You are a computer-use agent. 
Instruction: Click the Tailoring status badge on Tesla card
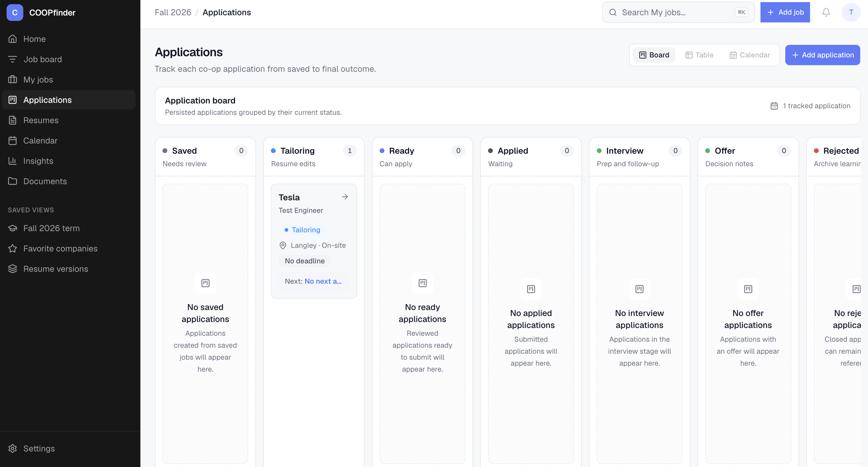click(302, 230)
